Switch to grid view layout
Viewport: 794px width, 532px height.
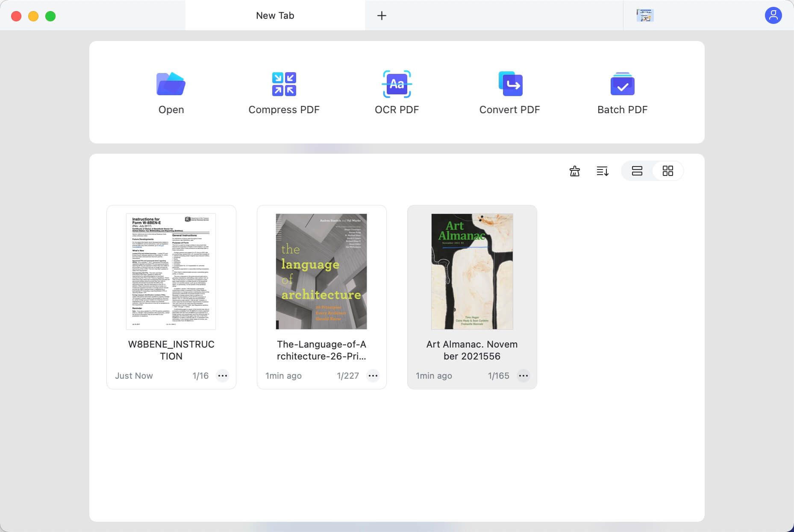668,171
